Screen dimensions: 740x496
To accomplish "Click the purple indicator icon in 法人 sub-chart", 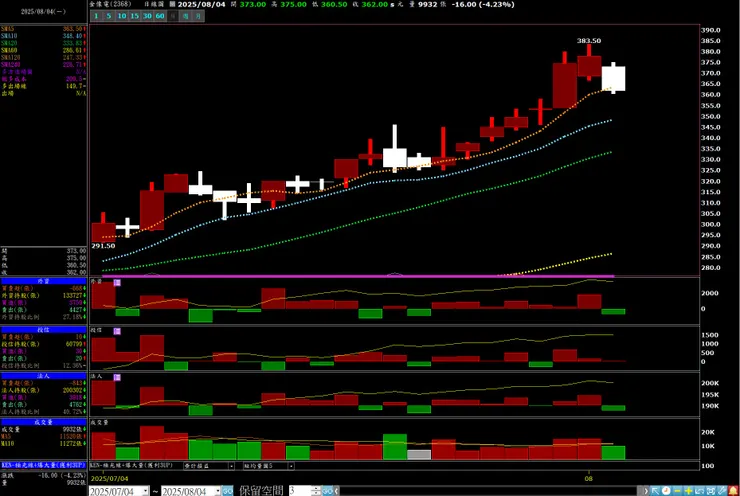I will tap(117, 378).
